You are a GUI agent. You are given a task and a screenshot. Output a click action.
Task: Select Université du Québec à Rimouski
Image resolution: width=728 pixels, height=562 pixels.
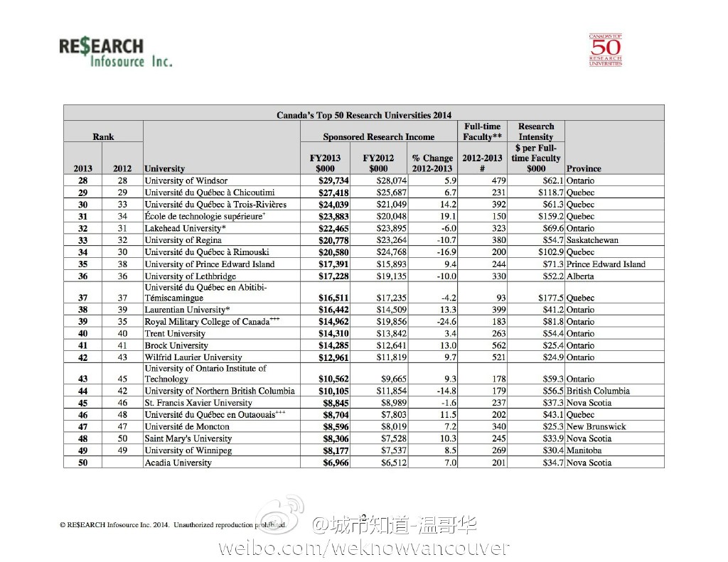207,252
